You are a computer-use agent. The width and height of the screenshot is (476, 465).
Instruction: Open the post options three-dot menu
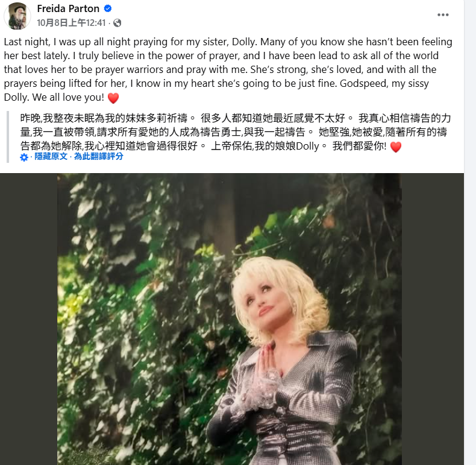443,15
